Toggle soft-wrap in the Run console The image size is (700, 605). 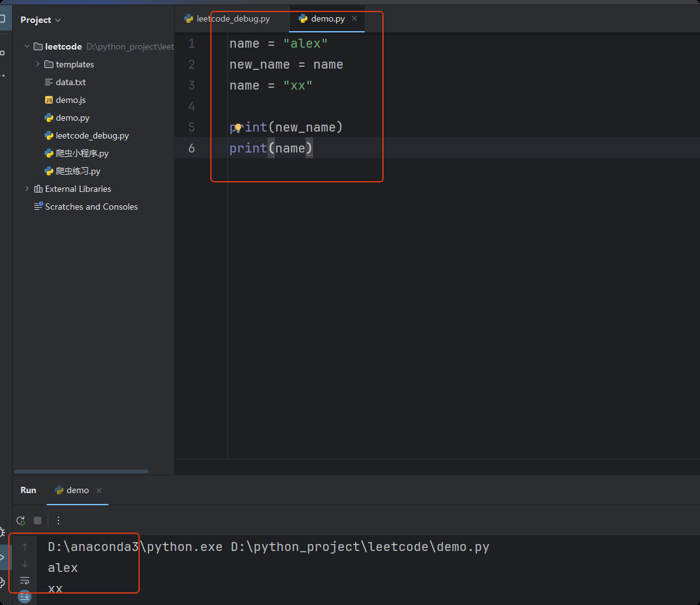[25, 580]
